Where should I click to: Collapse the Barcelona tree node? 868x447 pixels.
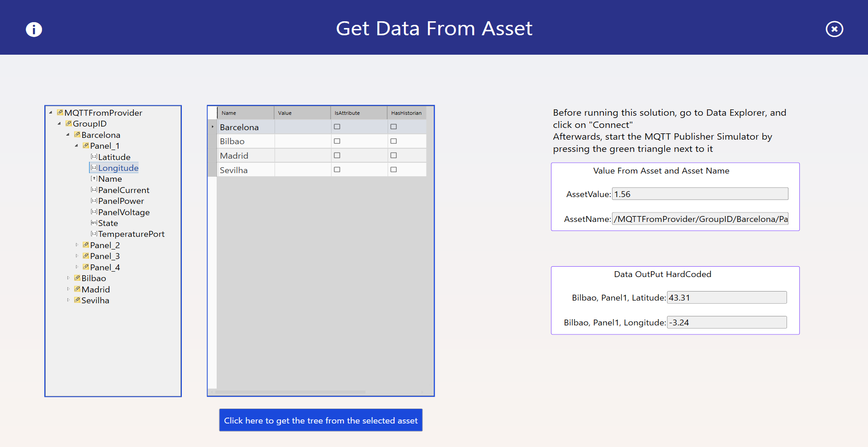(68, 135)
